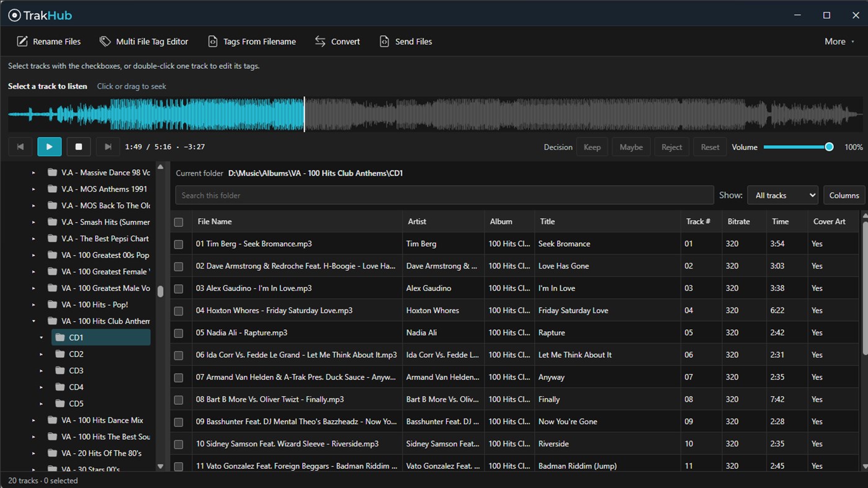Click the Maybe decision button
This screenshot has height=488, width=868.
tap(631, 147)
